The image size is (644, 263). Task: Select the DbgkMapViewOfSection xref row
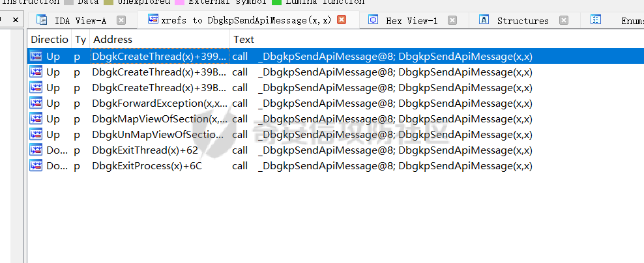[x=160, y=118]
